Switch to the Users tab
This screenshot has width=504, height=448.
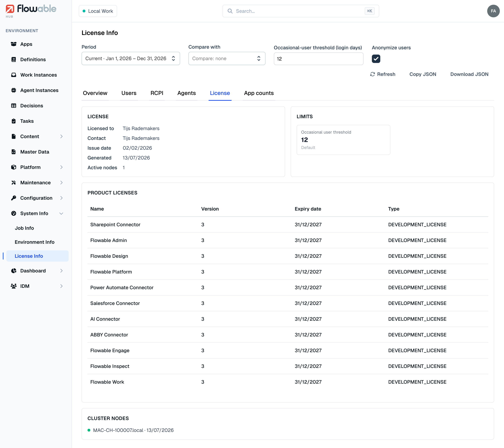click(129, 93)
